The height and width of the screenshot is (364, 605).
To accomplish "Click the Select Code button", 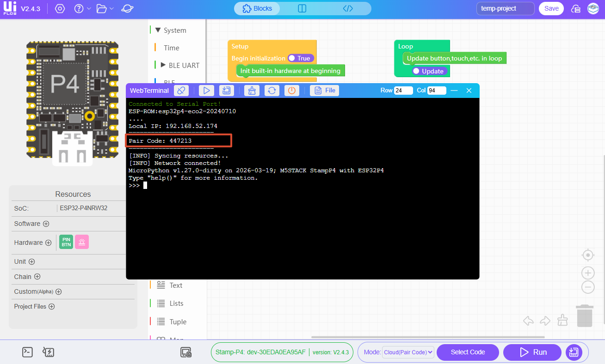I will 468,352.
